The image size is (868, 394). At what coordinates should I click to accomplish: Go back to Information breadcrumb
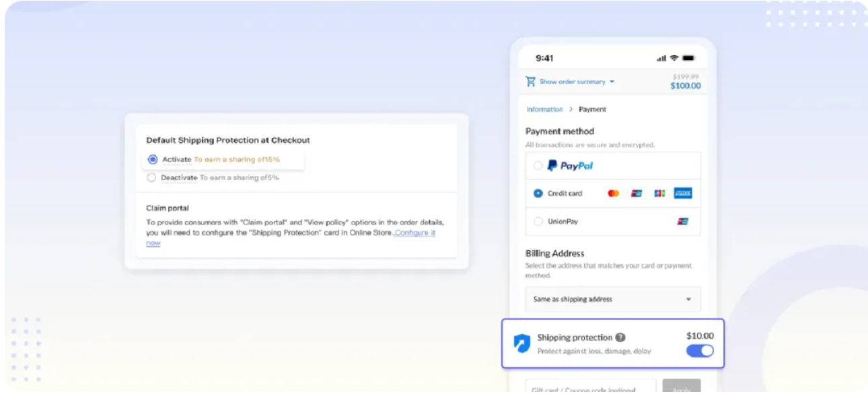click(544, 110)
